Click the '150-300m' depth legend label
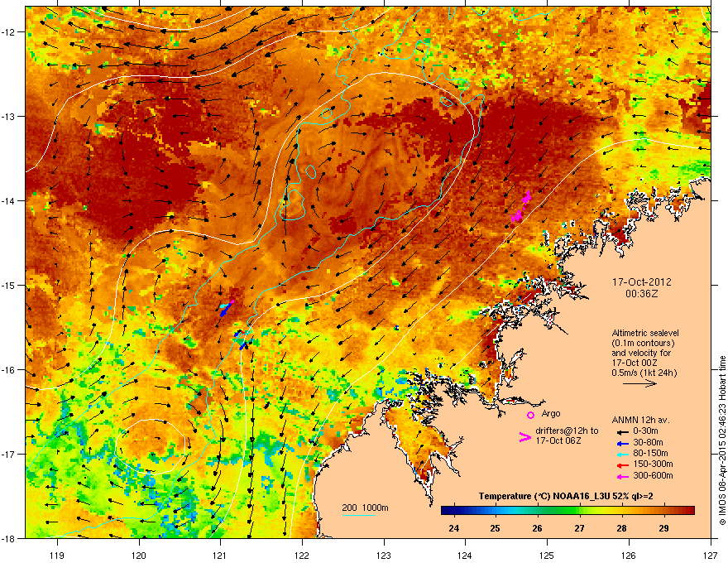Viewport: 728px width, 563px height. 654,464
